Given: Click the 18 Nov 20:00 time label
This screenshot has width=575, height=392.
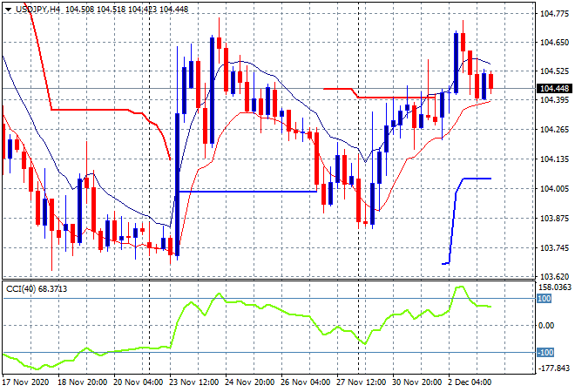Looking at the screenshot, I should (x=83, y=382).
